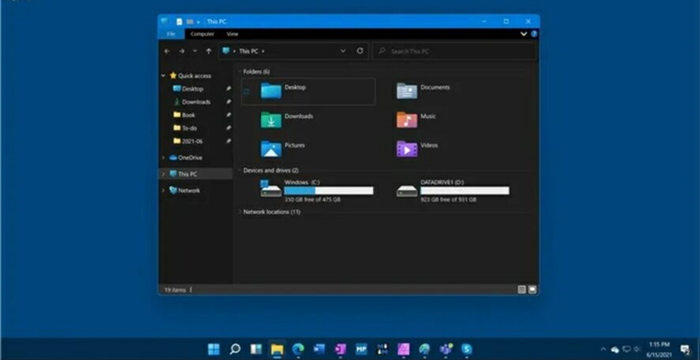
Task: Click the File Explorer taskbar icon
Action: 277,349
